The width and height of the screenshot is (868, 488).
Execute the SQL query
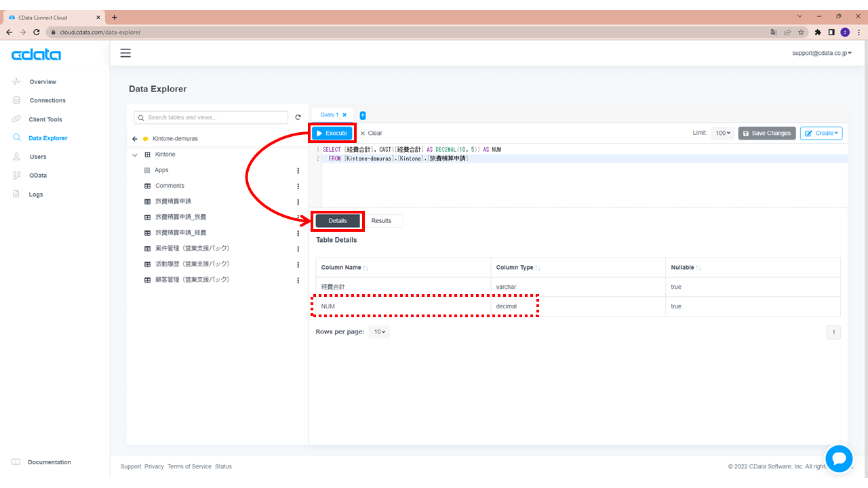pos(332,134)
